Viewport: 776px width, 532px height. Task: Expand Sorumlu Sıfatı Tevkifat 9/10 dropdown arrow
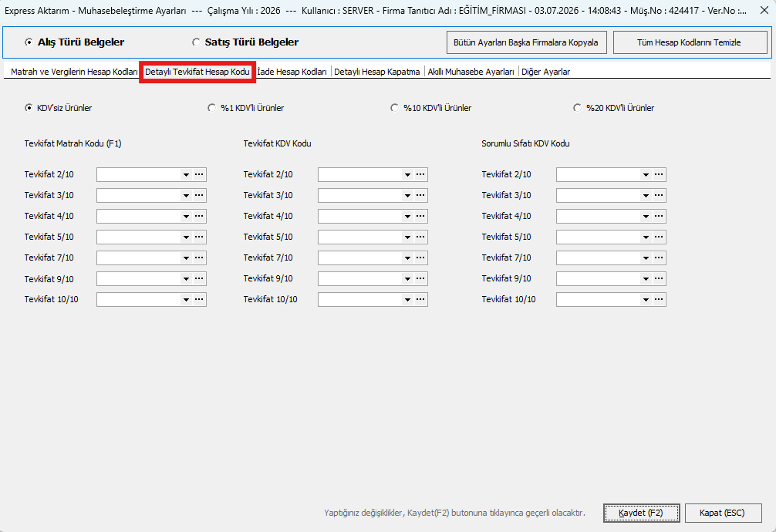pos(646,278)
